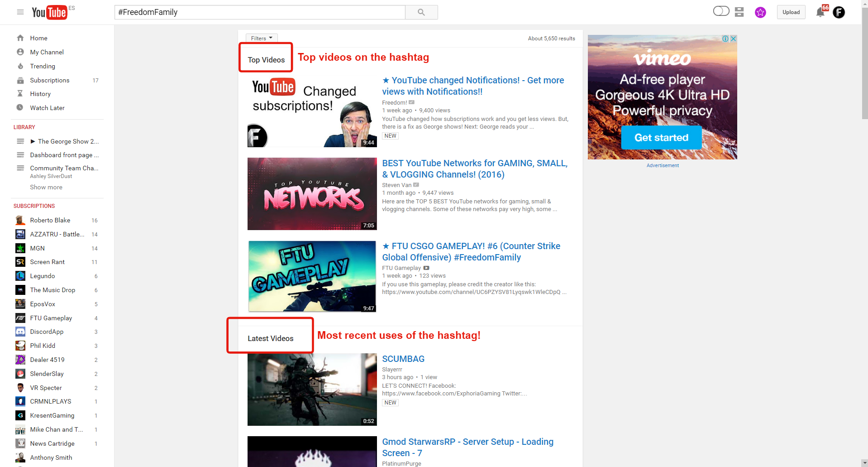Go to Trending in sidebar
The height and width of the screenshot is (467, 868).
[43, 66]
